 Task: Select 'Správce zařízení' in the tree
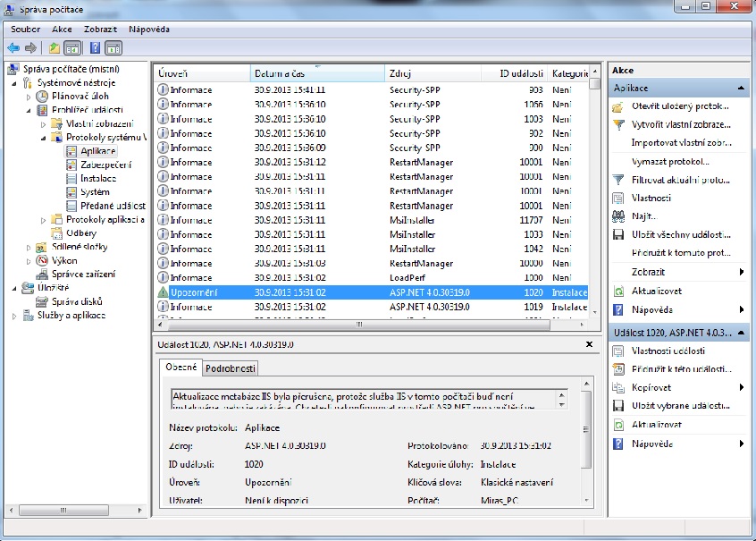click(x=82, y=274)
